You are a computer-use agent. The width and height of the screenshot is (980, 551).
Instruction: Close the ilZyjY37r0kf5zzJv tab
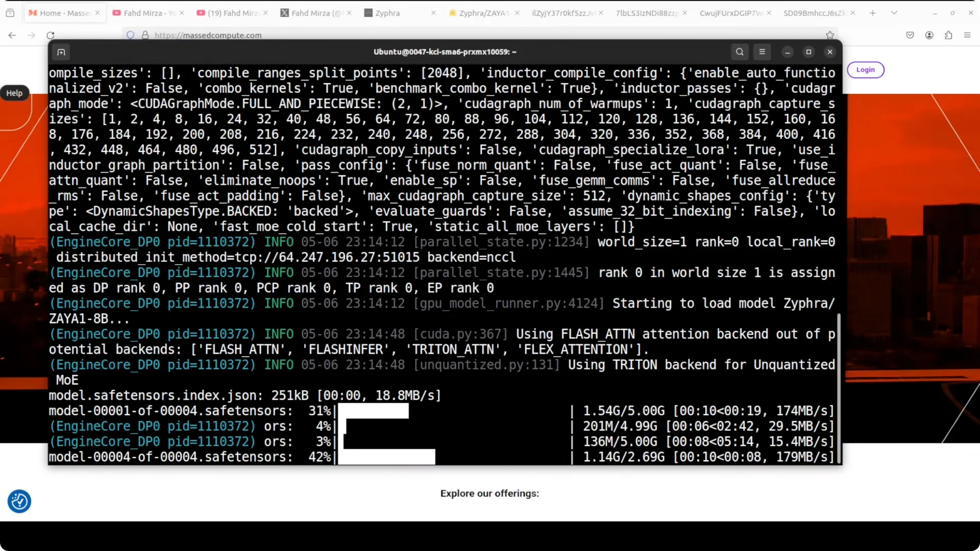tap(601, 13)
